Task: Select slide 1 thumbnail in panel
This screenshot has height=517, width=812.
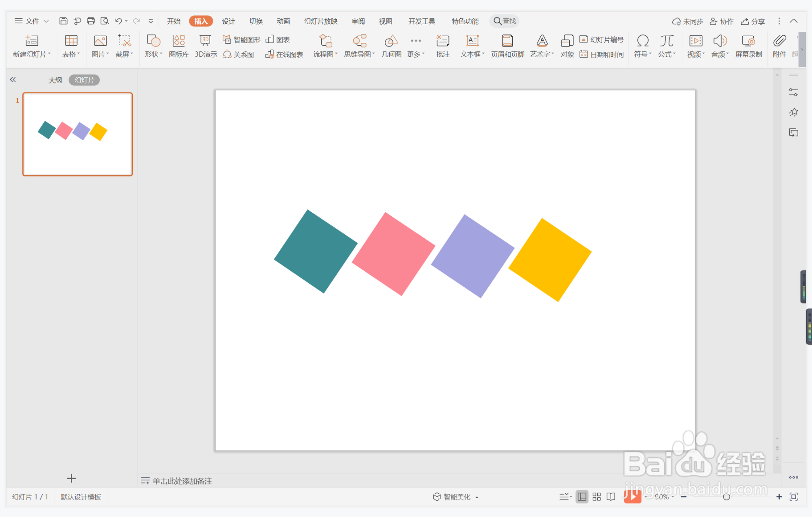Action: [77, 134]
